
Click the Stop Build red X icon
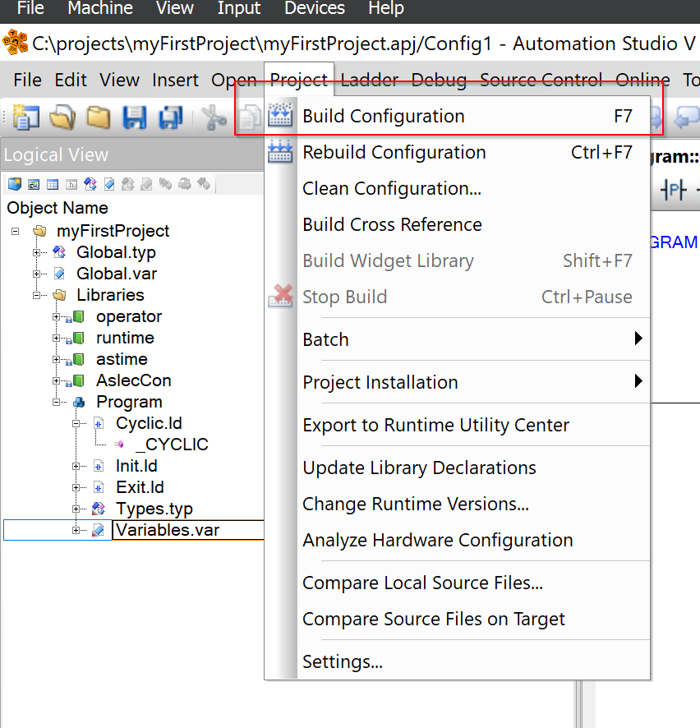(x=280, y=297)
